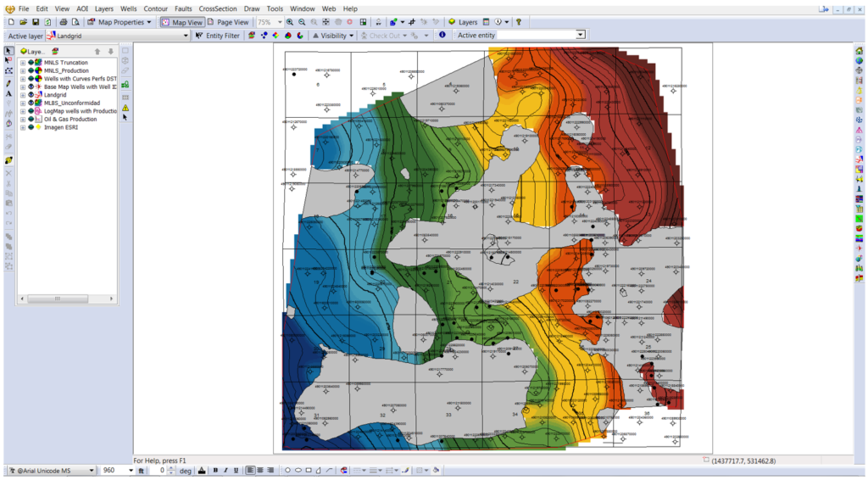The height and width of the screenshot is (480, 868).
Task: Open the 75% zoom level dropdown
Action: [x=280, y=22]
